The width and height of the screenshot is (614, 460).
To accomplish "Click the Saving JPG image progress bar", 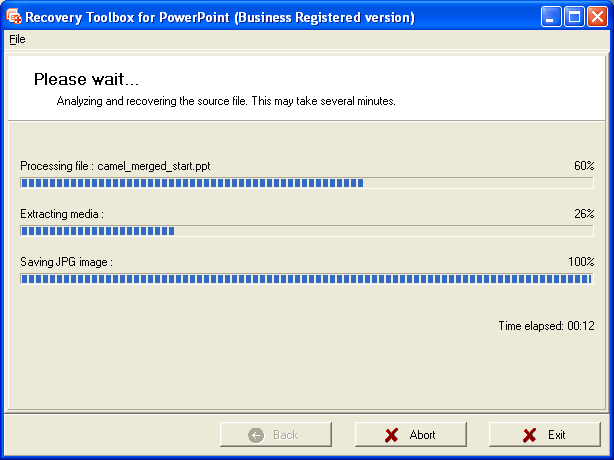I will coord(307,279).
